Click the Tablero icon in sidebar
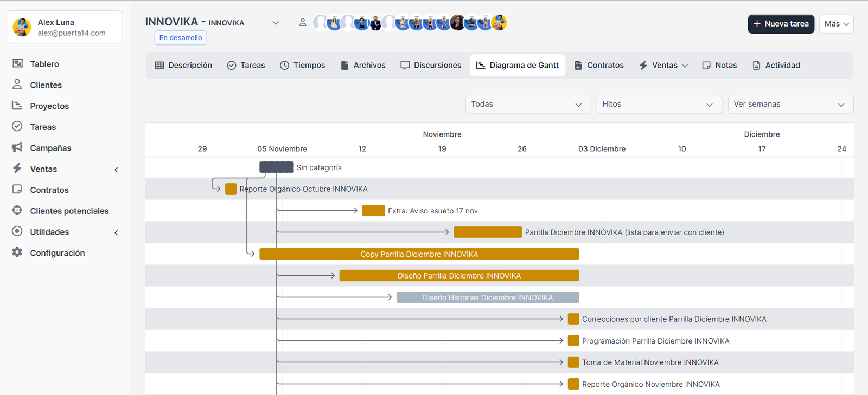The width and height of the screenshot is (868, 395). tap(17, 63)
